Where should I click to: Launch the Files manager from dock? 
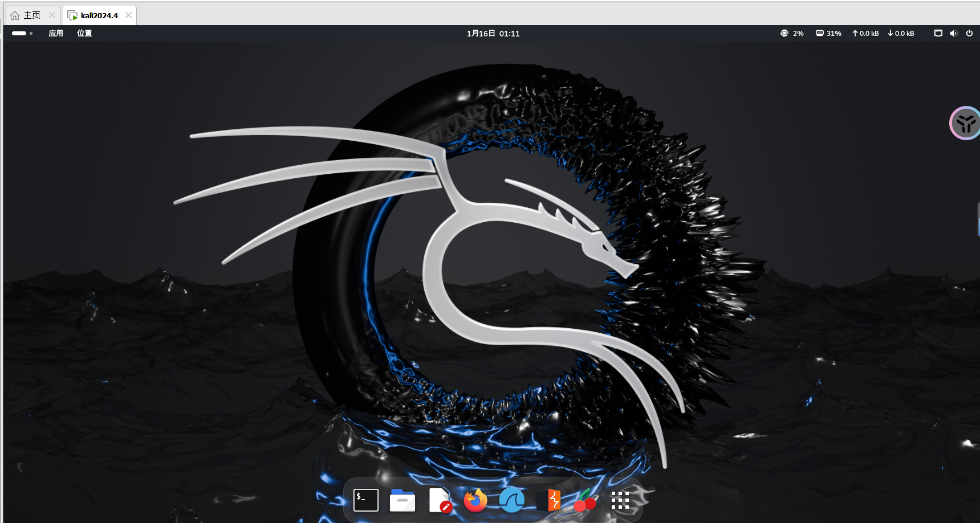402,501
